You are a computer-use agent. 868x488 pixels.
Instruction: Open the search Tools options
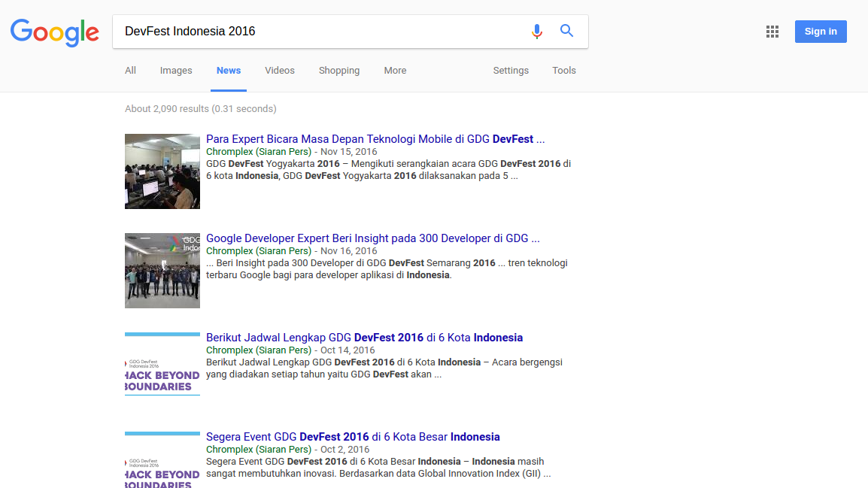click(564, 71)
